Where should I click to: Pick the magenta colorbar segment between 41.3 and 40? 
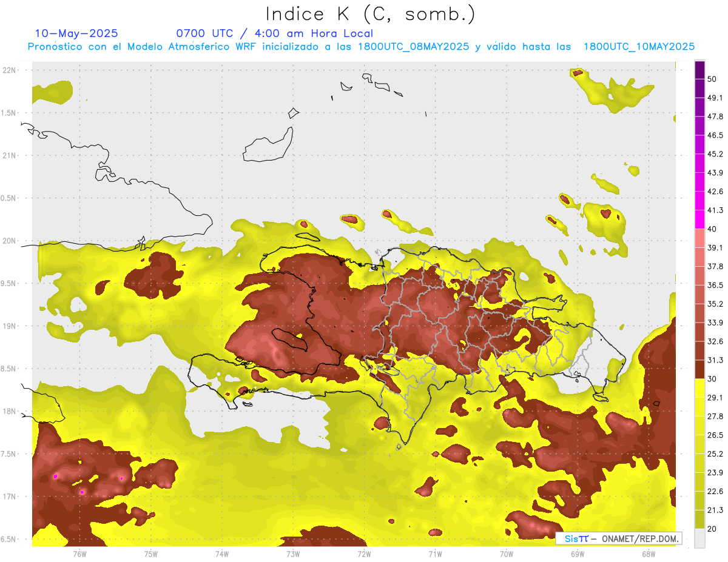[x=699, y=219]
